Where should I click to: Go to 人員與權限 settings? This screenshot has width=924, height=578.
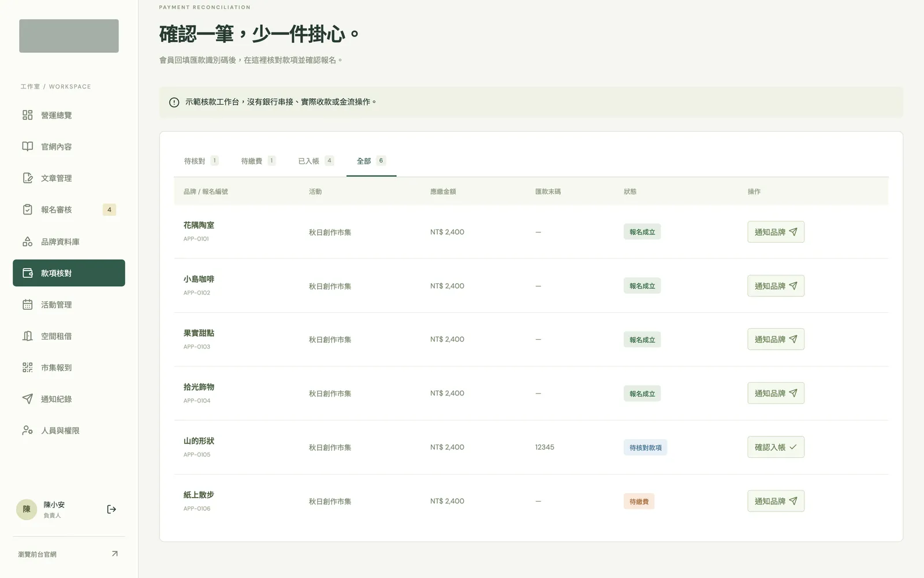click(69, 431)
